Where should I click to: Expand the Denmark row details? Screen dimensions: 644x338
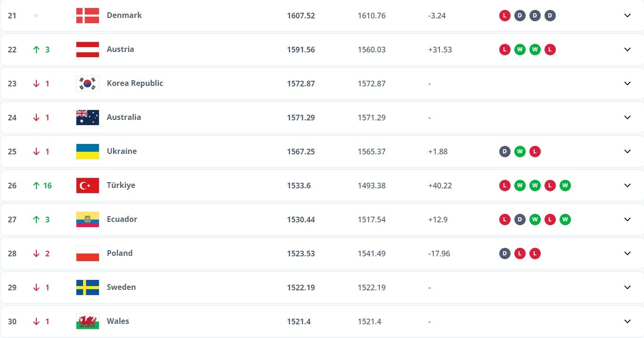(627, 16)
